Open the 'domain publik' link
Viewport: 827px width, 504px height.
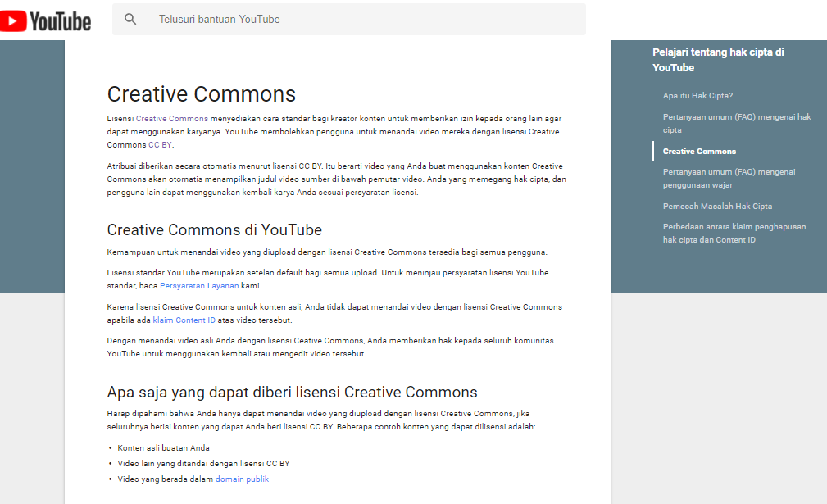[x=242, y=479]
